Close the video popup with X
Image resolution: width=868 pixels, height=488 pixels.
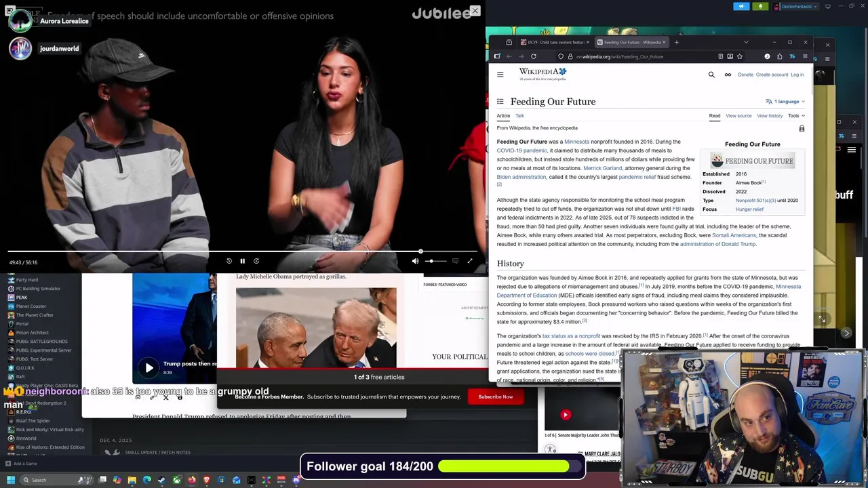pyautogui.click(x=475, y=11)
